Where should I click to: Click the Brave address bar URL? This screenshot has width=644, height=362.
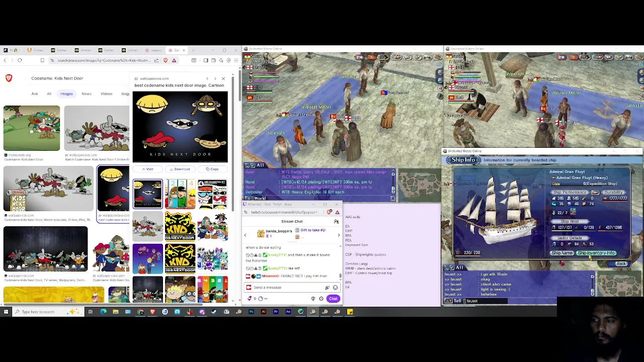click(103, 60)
